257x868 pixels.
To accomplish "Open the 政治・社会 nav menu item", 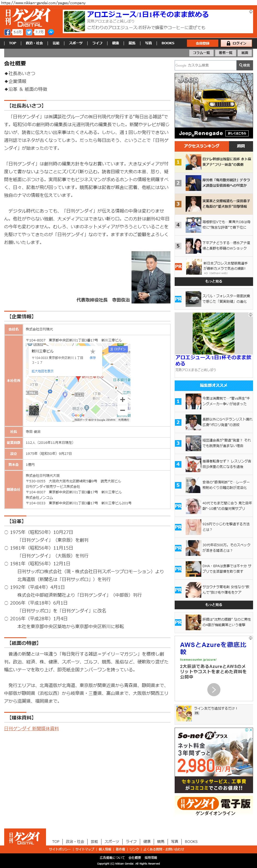I will [34, 43].
